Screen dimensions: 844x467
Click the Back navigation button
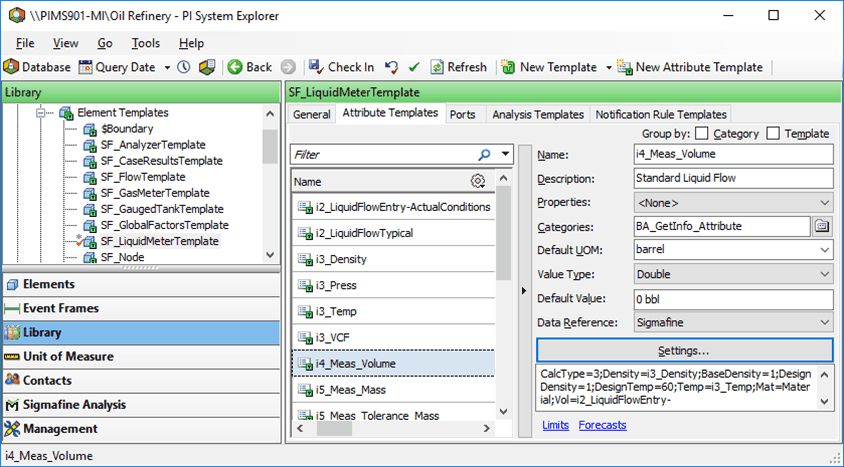coord(250,67)
